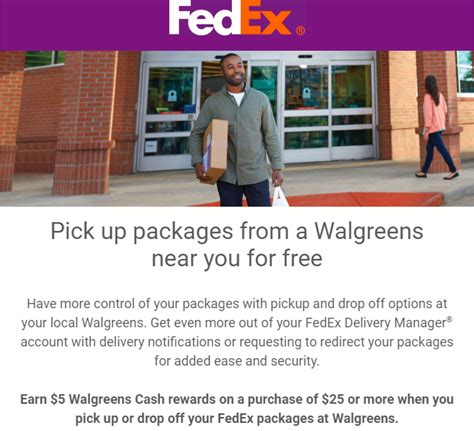Image resolution: width=474 pixels, height=431 pixels.
Task: Click the FedEx logo in the header
Action: [236, 17]
